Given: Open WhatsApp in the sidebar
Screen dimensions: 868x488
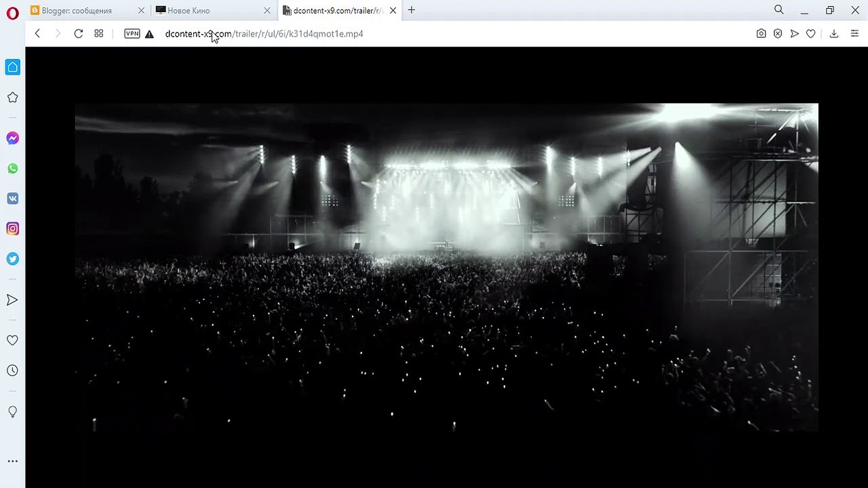Looking at the screenshot, I should point(13,169).
